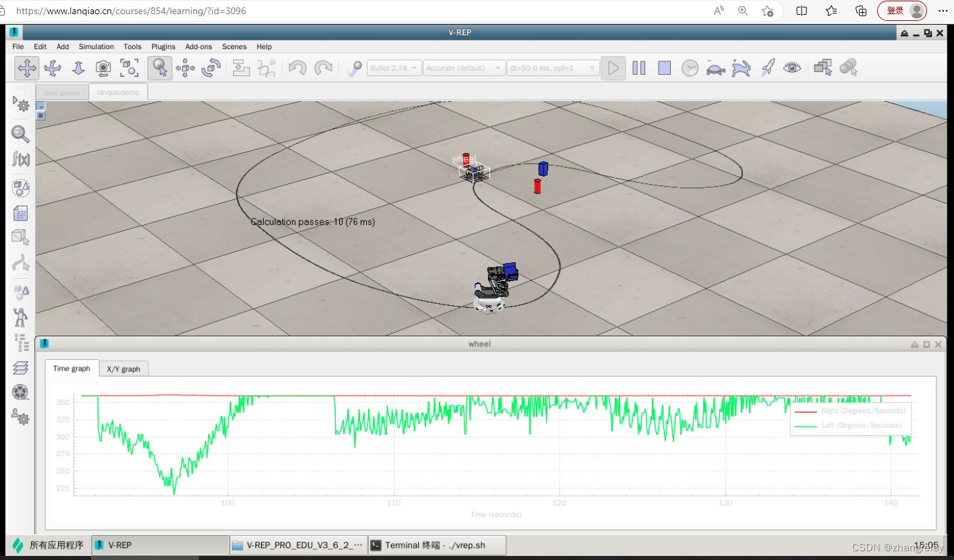Viewport: 954px width, 560px height.
Task: Open the page selector icon
Action: pos(823,67)
